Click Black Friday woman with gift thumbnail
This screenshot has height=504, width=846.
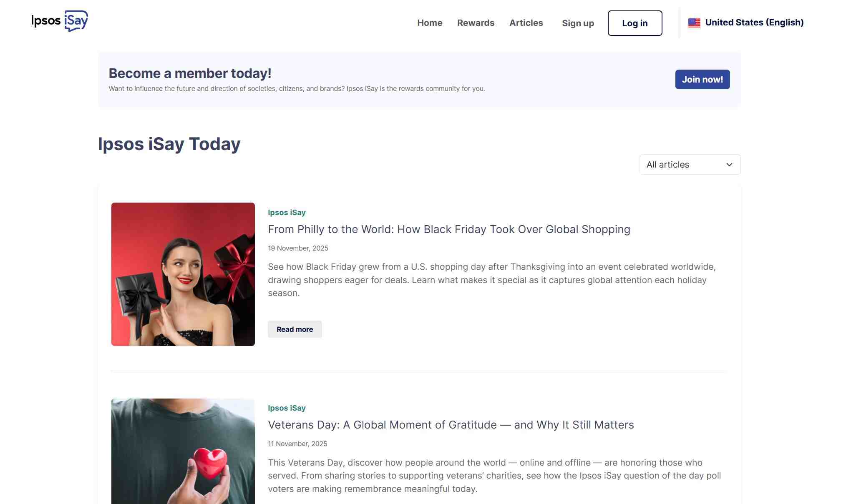pyautogui.click(x=183, y=274)
